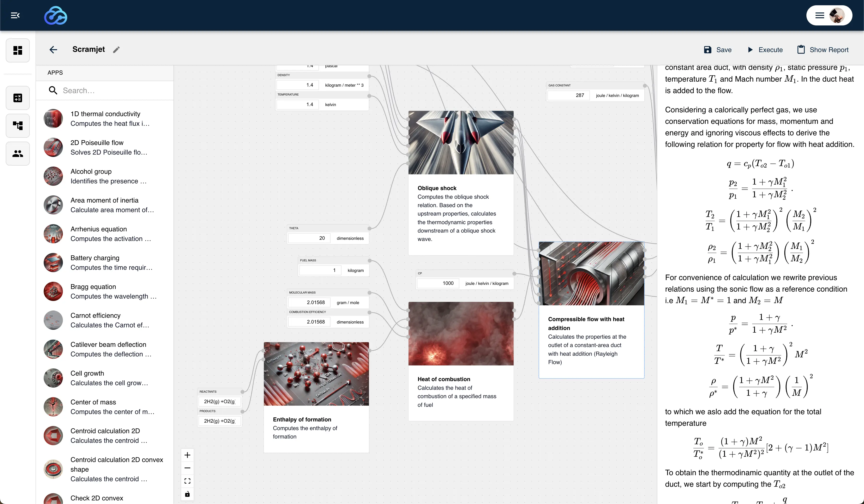
Task: Edit the Products formula field
Action: click(x=219, y=421)
